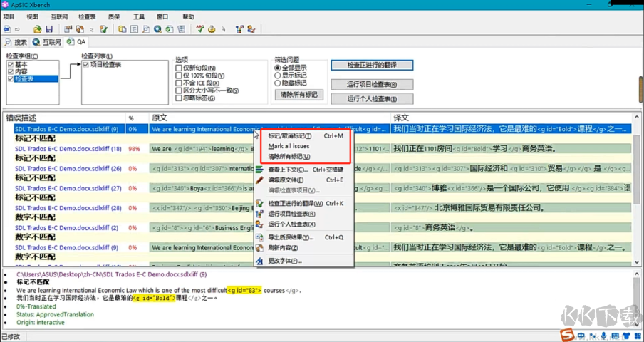Screen dimensions: 644x342
Task: Uncheck the 基本 check group checkbox
Action: point(10,65)
